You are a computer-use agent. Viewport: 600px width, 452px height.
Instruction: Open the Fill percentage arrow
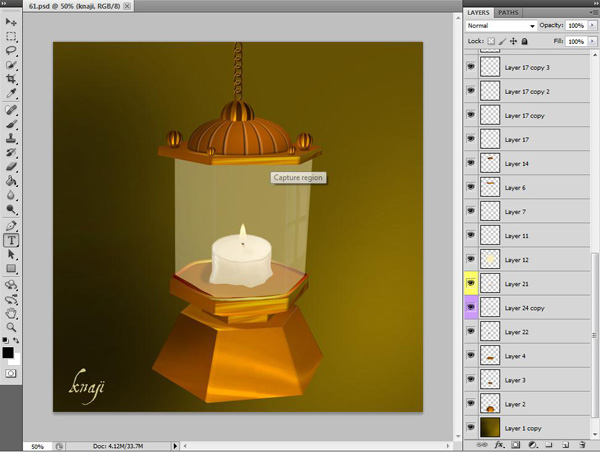pyautogui.click(x=592, y=41)
